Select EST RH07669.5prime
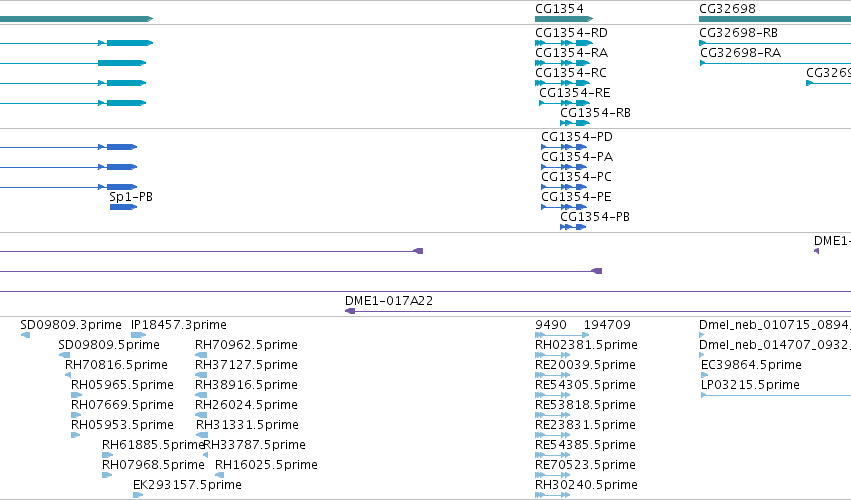 [123, 406]
